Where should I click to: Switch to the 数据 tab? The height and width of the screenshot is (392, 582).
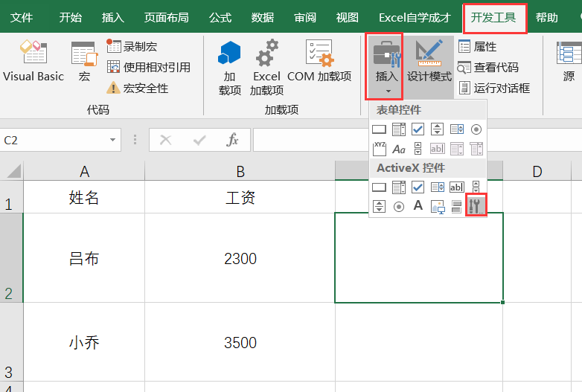pyautogui.click(x=263, y=17)
